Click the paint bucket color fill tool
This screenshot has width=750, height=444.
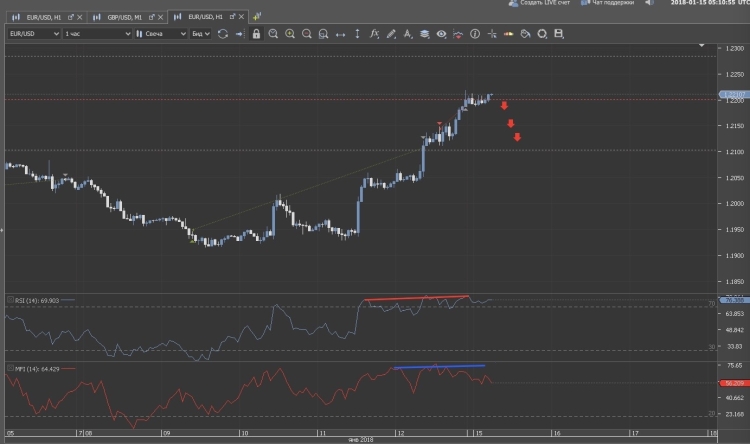pos(524,34)
